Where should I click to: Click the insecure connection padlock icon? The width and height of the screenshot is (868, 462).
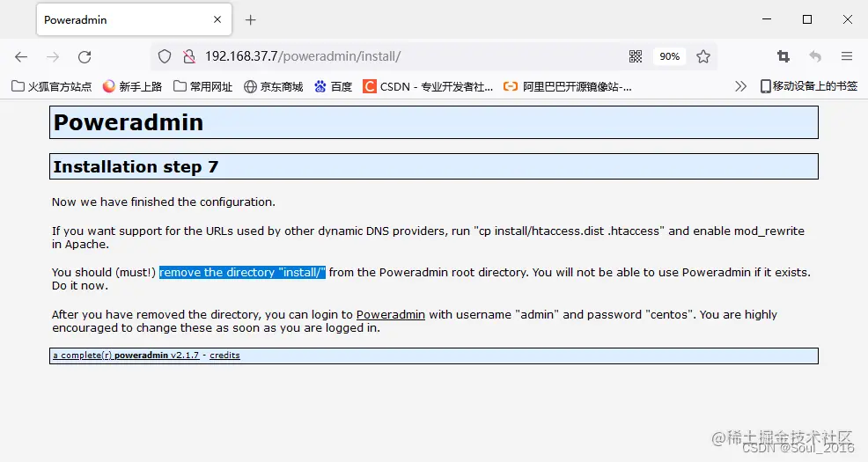(x=189, y=56)
